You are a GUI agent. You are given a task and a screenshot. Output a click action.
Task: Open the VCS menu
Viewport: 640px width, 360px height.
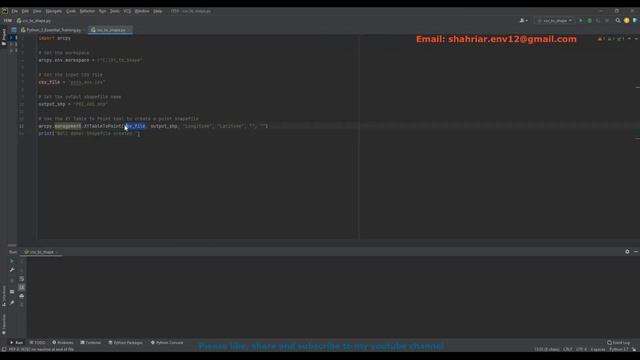click(127, 11)
